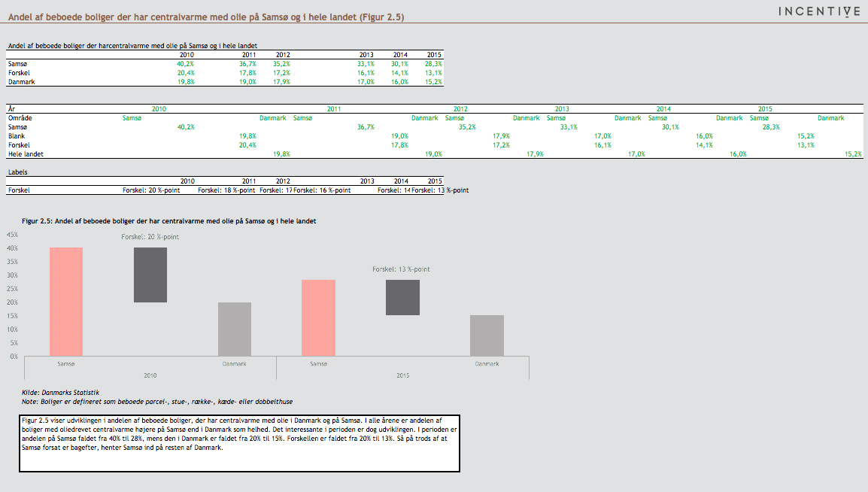This screenshot has height=492, width=868.
Task: Click the 'Labels' section heading
Action: (x=17, y=172)
